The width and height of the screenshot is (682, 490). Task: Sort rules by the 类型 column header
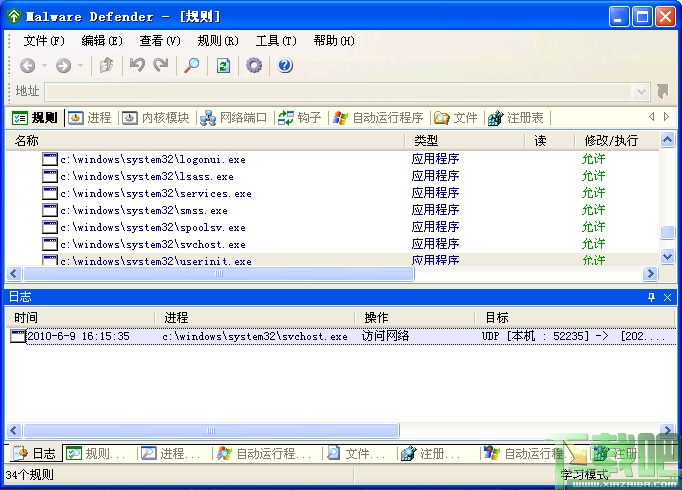pyautogui.click(x=464, y=140)
